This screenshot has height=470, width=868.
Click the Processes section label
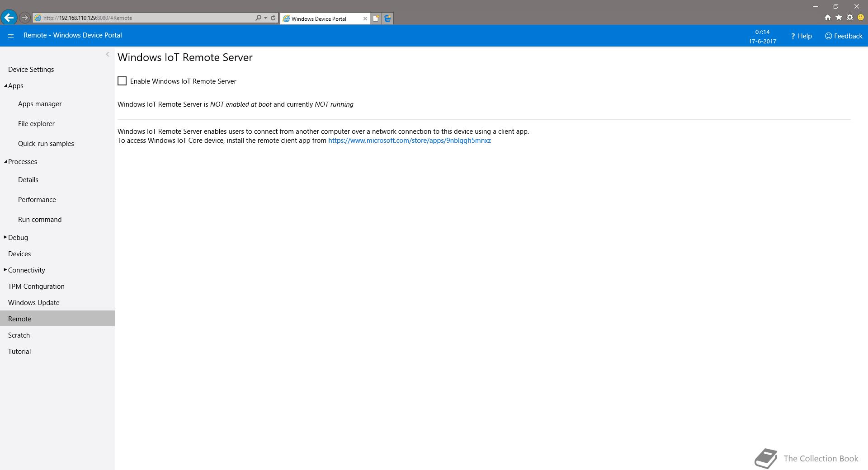23,162
